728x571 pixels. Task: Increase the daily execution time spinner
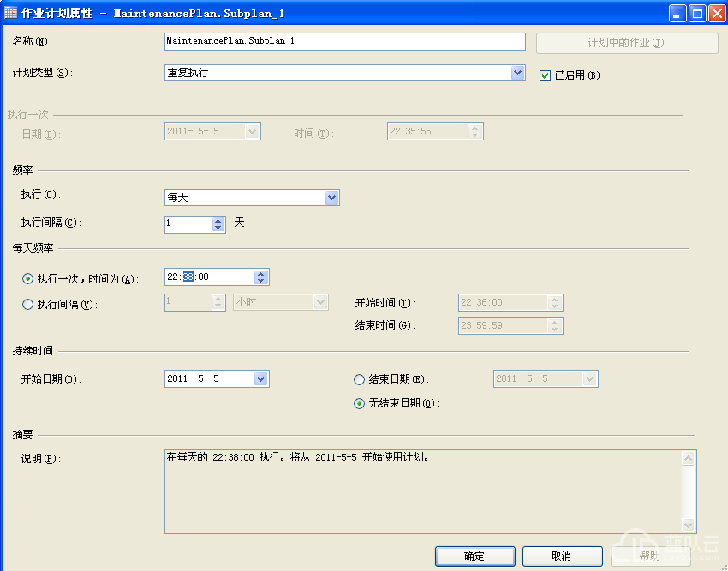click(x=261, y=273)
